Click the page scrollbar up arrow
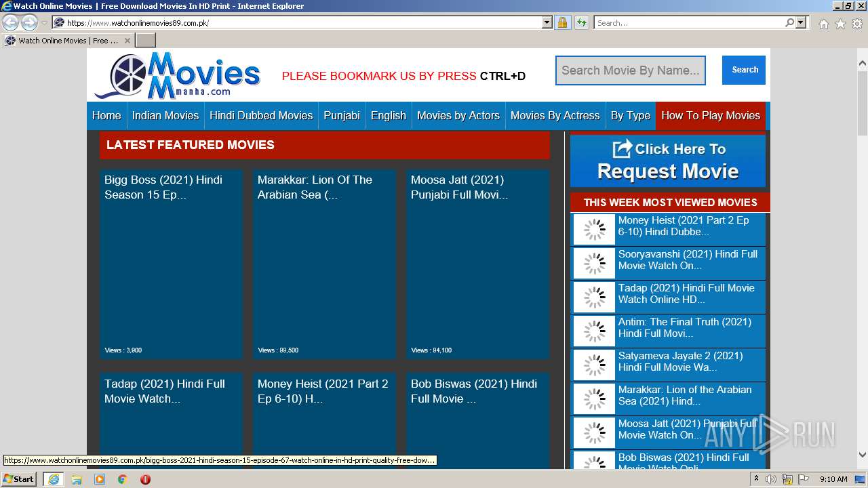Viewport: 868px width, 488px height. pos(862,64)
